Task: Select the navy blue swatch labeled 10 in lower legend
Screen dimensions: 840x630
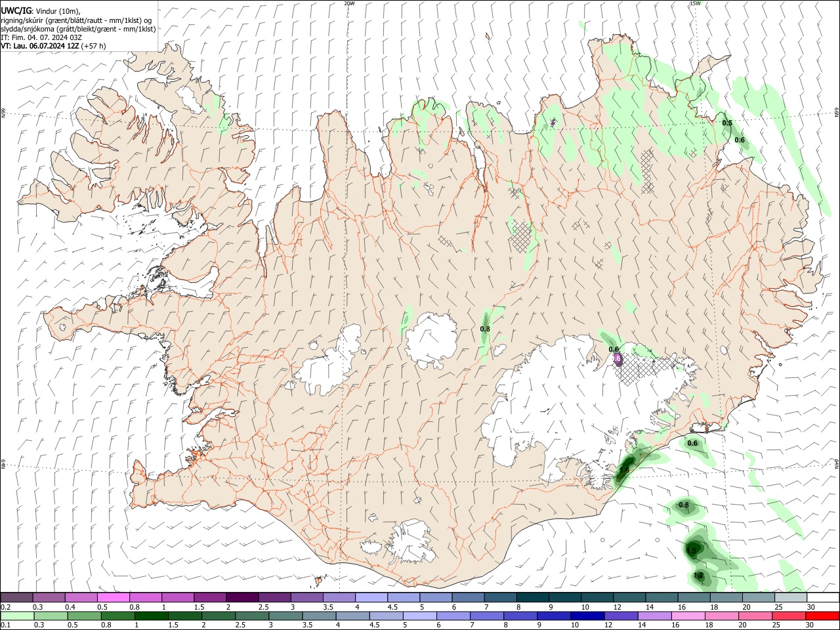Action: [x=586, y=616]
